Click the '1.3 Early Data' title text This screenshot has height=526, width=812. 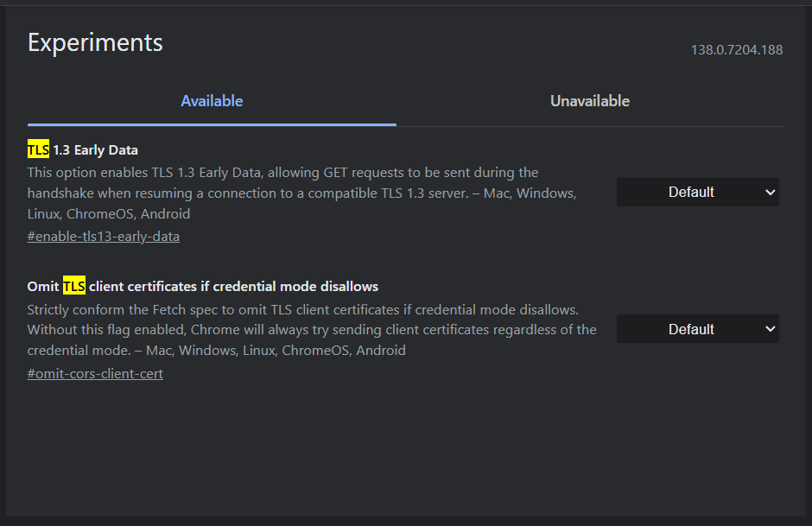coord(95,150)
